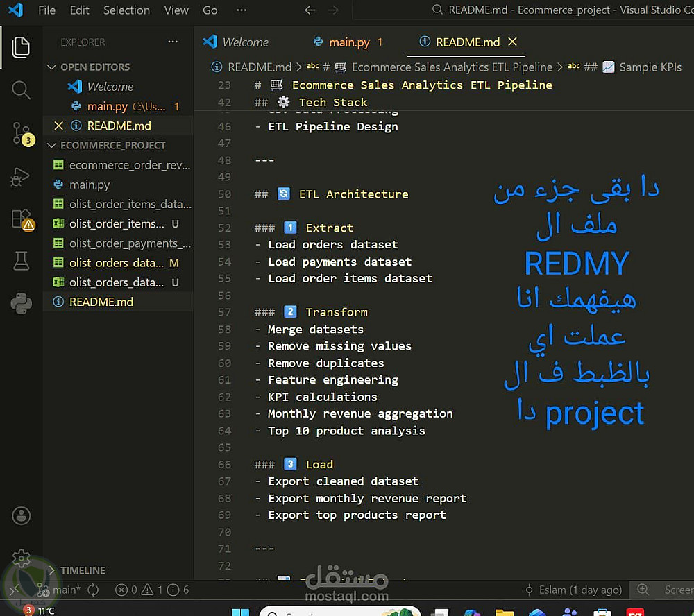Open untracked olist_orders_data... U file
The width and height of the screenshot is (694, 616).
[118, 282]
